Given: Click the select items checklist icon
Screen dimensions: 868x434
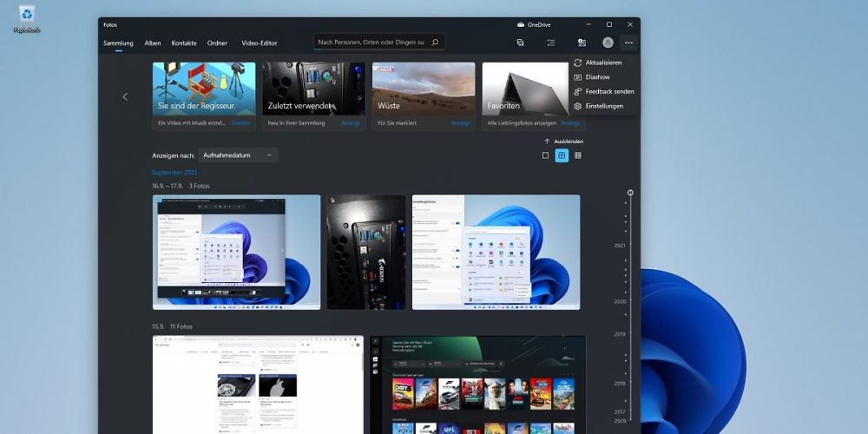Looking at the screenshot, I should [x=551, y=43].
